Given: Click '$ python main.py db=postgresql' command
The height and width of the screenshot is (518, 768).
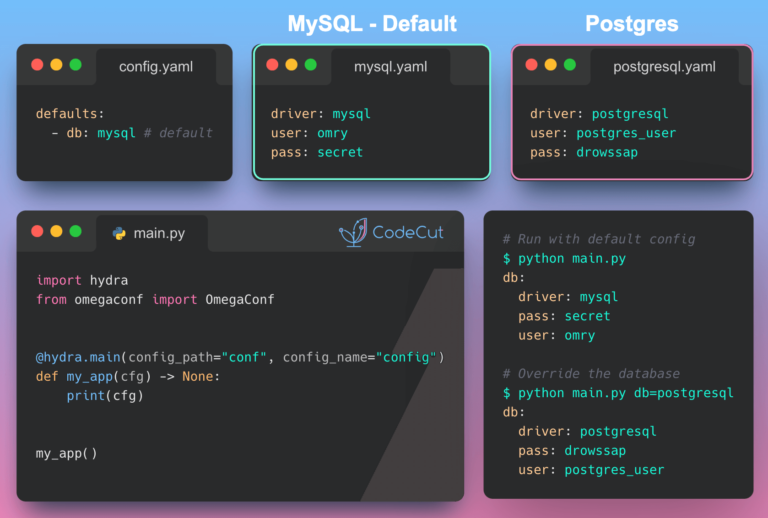Looking at the screenshot, I should pos(618,393).
